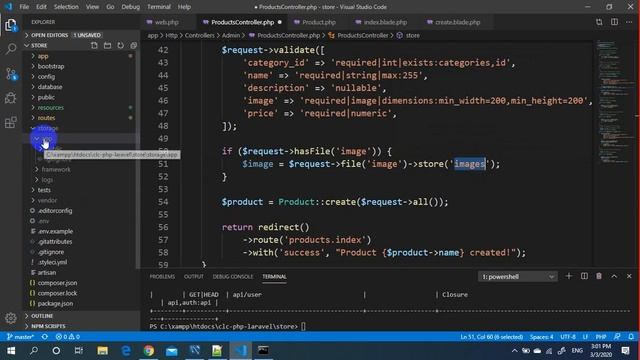This screenshot has height=360, width=640.
Task: Open the Extensions view
Action: [x=11, y=122]
